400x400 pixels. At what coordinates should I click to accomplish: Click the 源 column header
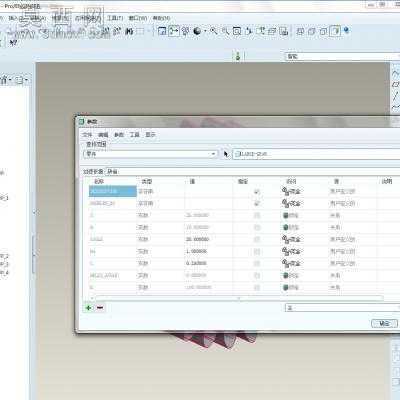pyautogui.click(x=337, y=181)
